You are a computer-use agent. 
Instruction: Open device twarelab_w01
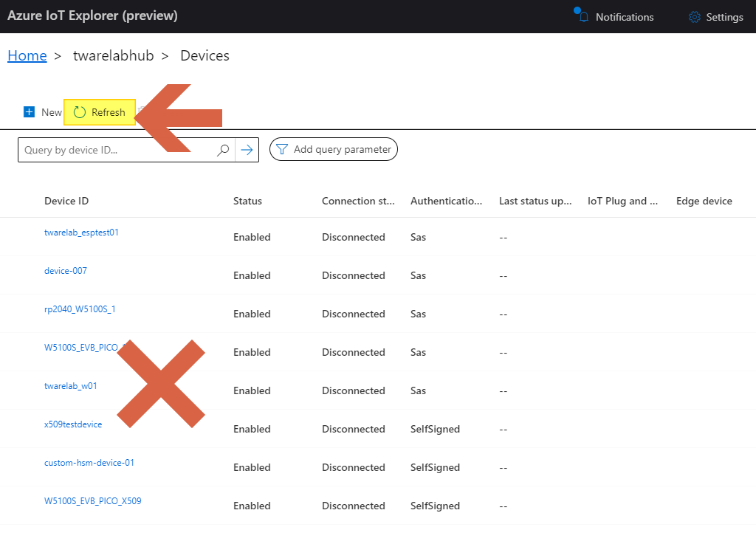[71, 386]
